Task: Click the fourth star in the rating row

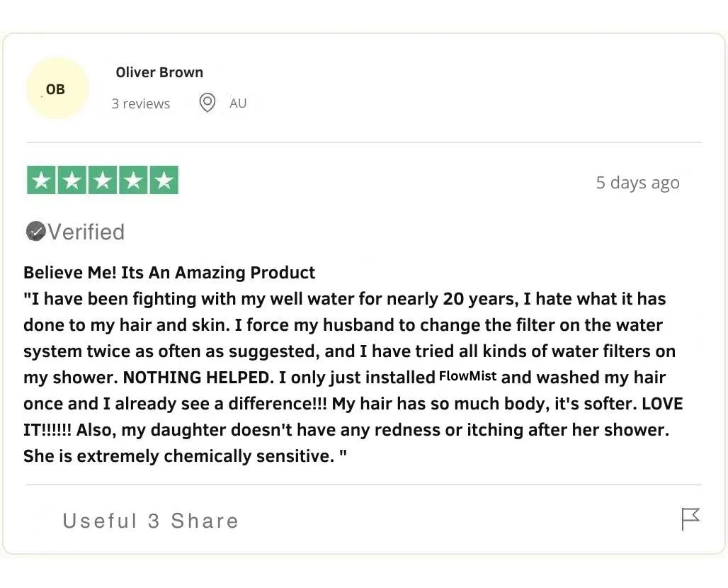Action: [x=132, y=180]
